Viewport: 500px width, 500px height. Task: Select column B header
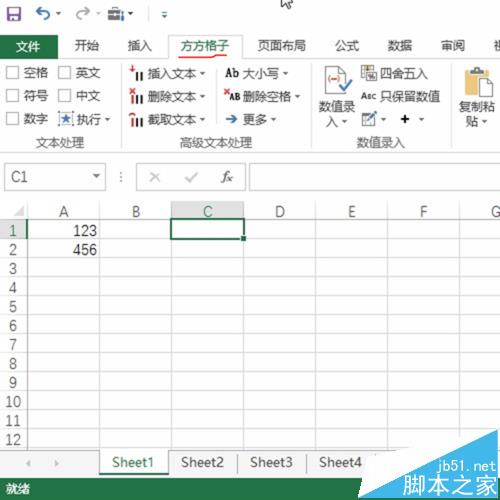click(135, 211)
